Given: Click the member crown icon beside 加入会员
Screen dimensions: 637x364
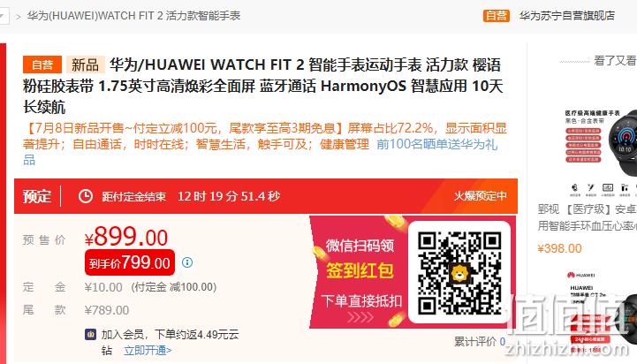Looking at the screenshot, I should tap(90, 334).
